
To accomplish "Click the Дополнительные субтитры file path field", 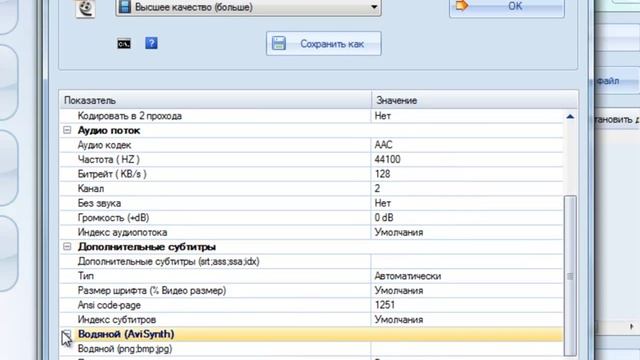I will (467, 261).
